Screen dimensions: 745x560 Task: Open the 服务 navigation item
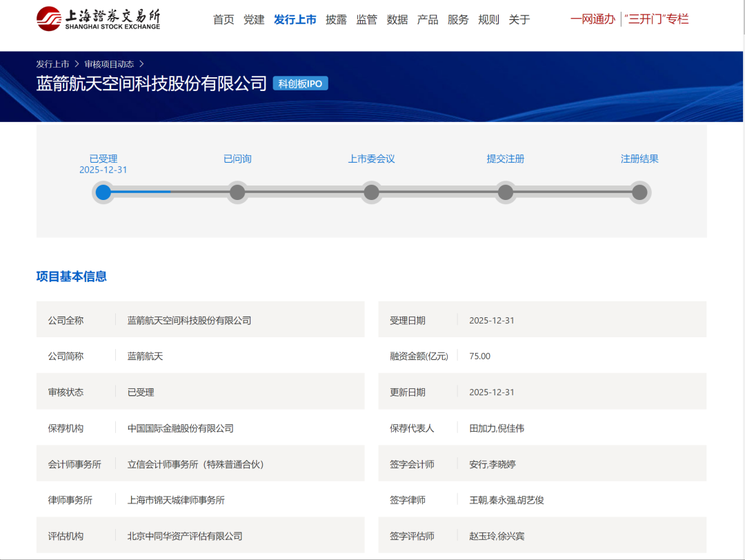coord(458,19)
